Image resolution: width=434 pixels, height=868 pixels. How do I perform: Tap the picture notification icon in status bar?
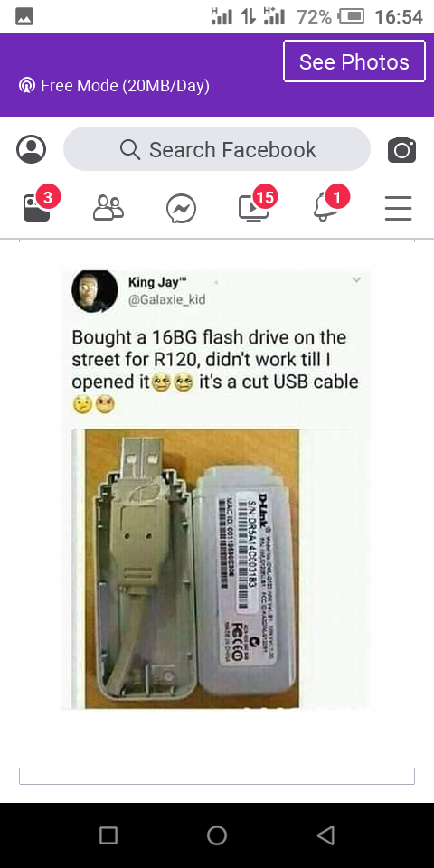coord(24,17)
